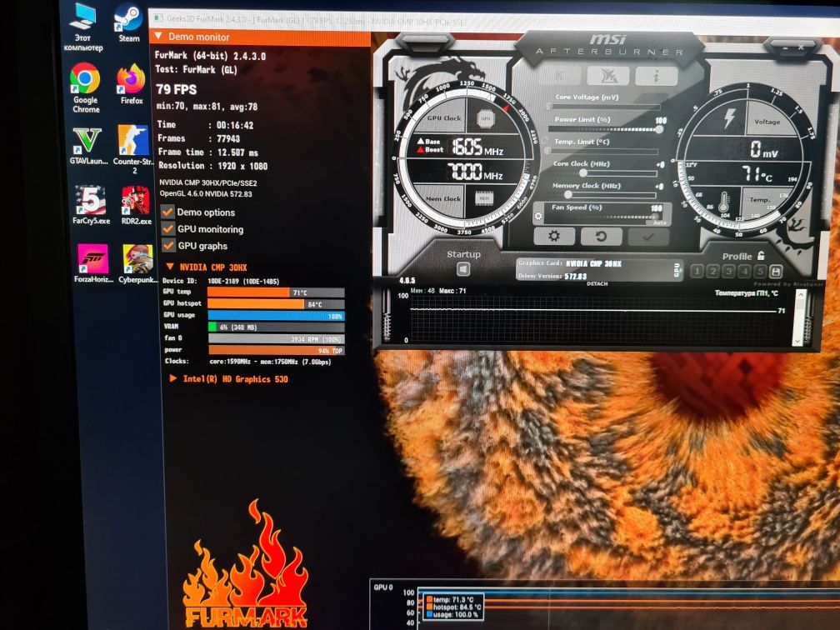Launch Google Chrome from the desktop
Screen dimensions: 840x630
pos(85,88)
